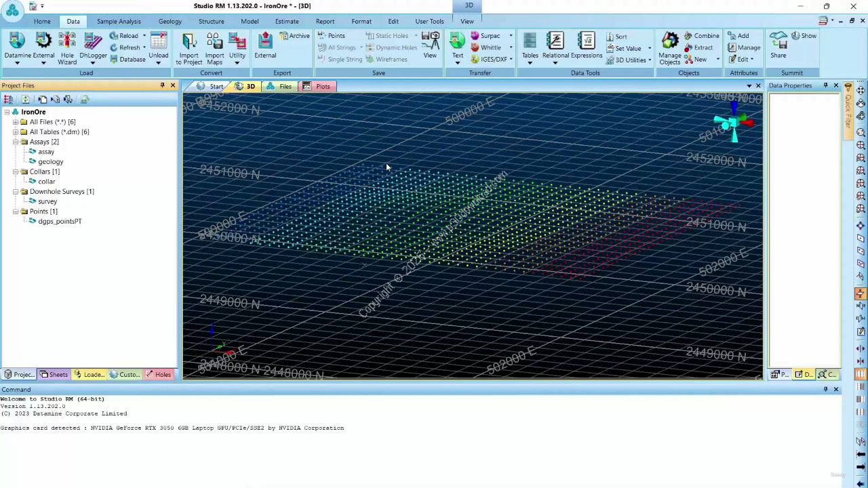This screenshot has width=868, height=488.
Task: Open Expressions data tool
Action: point(587,45)
